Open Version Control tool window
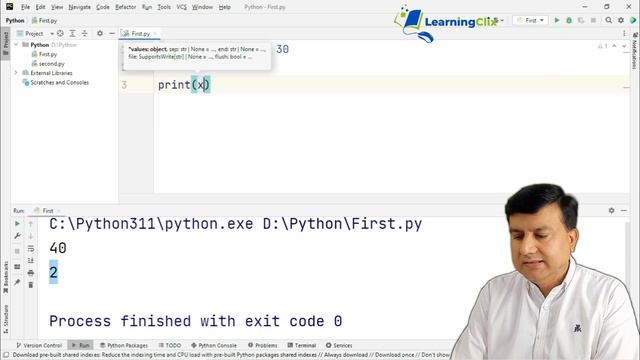640x360 pixels. (x=39, y=345)
